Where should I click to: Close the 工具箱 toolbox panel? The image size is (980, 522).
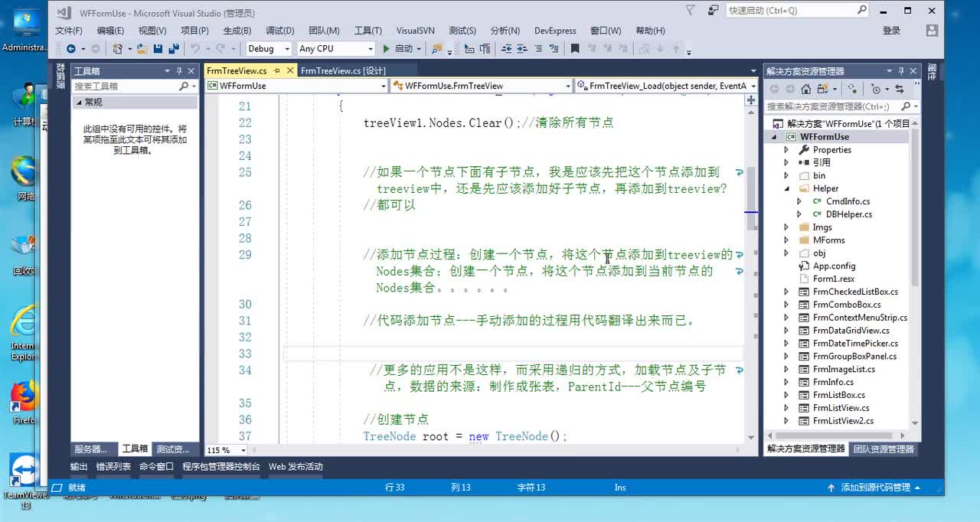click(191, 70)
